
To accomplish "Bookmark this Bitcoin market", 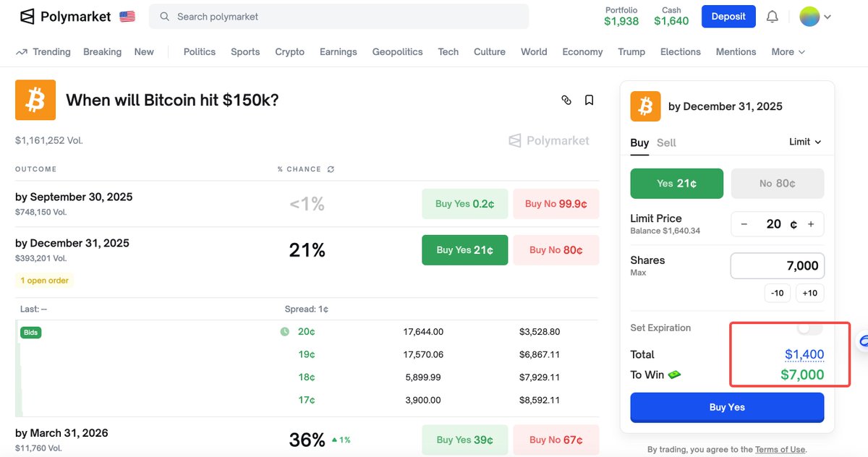I will click(589, 100).
